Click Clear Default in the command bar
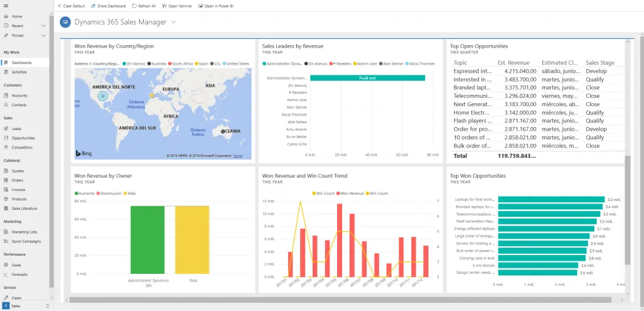Viewport: 644px width, 311px height. [71, 6]
